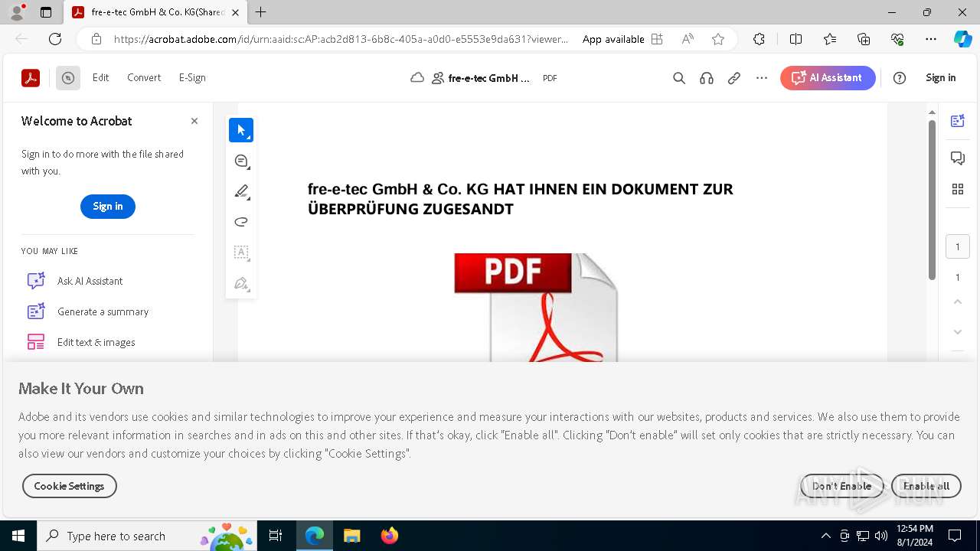Open the fill and sign pen tool
This screenshot has width=980, height=551.
coord(241,283)
